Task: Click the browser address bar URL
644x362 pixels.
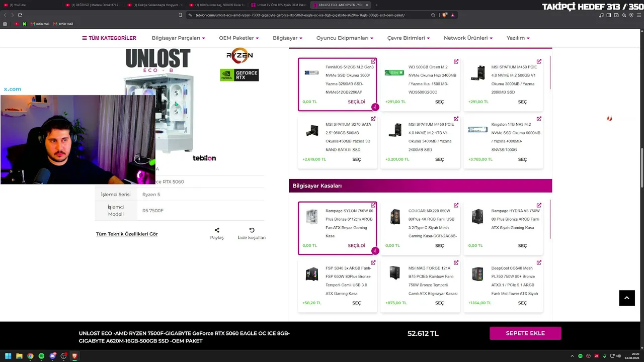Action: 300,15
